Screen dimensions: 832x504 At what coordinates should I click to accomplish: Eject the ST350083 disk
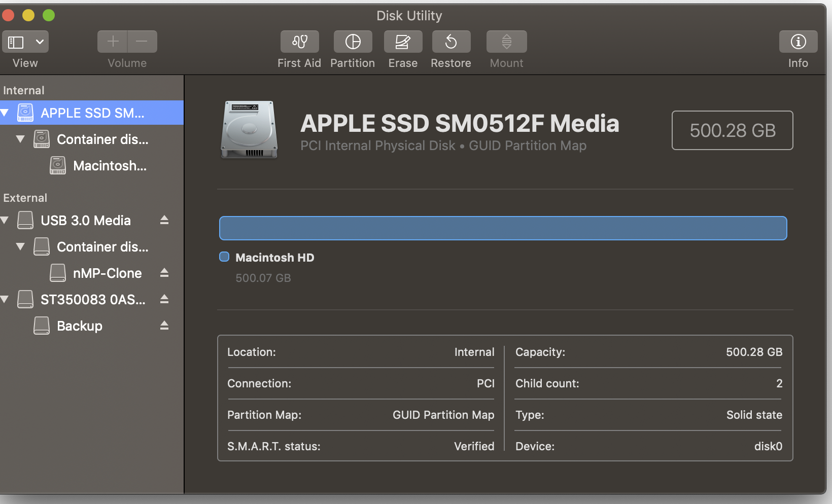(x=164, y=299)
